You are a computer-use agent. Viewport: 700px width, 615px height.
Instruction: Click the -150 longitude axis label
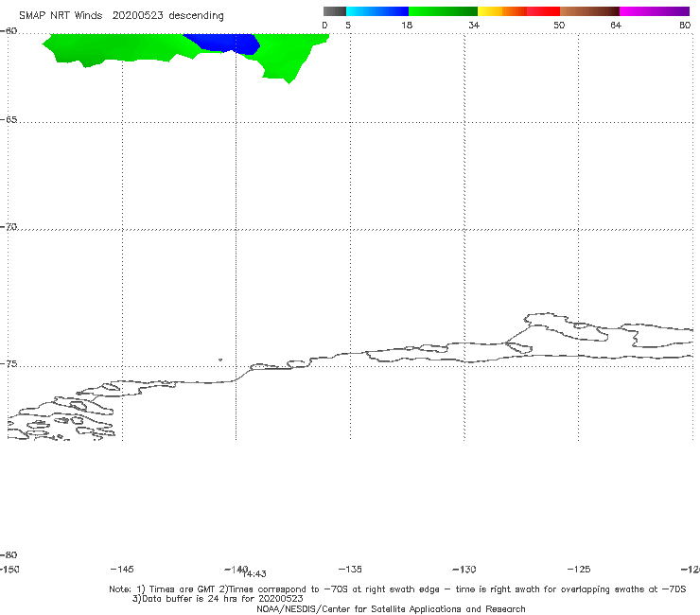(9, 569)
